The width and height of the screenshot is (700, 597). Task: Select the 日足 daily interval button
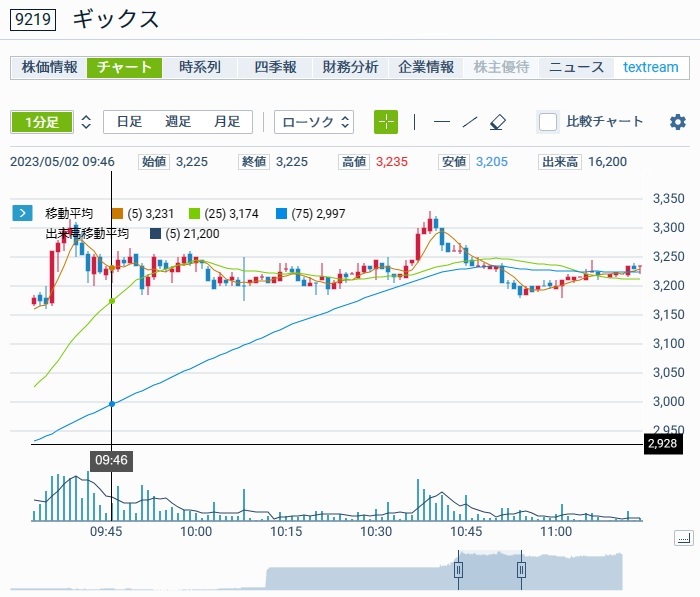click(129, 122)
